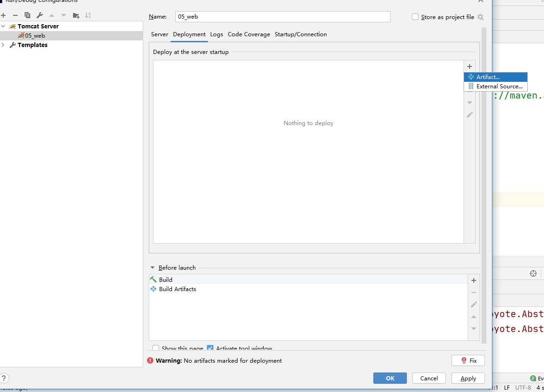The height and width of the screenshot is (392, 544).
Task: Collapse the Tomcat Server tree node
Action: pyautogui.click(x=4, y=26)
